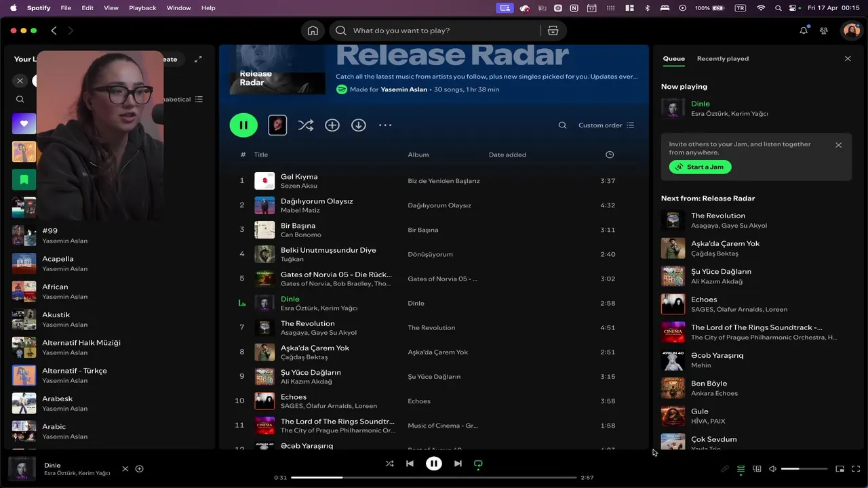Go forward with the right arrow
868x488 pixels.
[71, 30]
